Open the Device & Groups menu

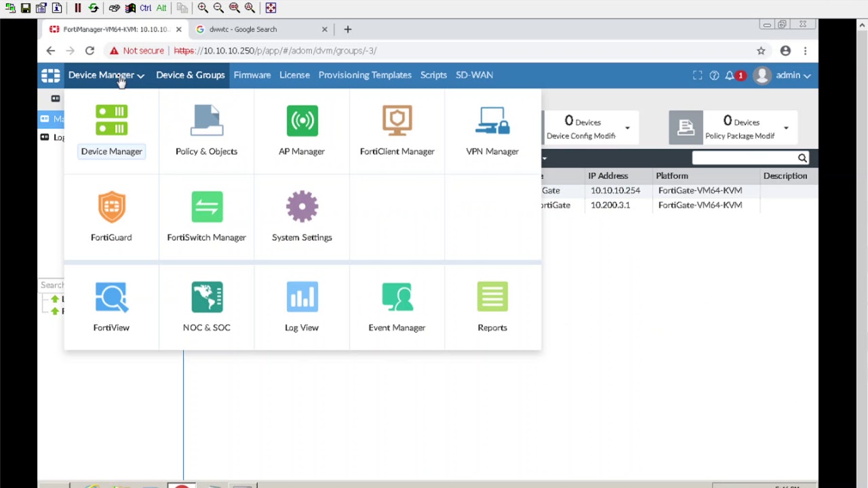coord(190,75)
